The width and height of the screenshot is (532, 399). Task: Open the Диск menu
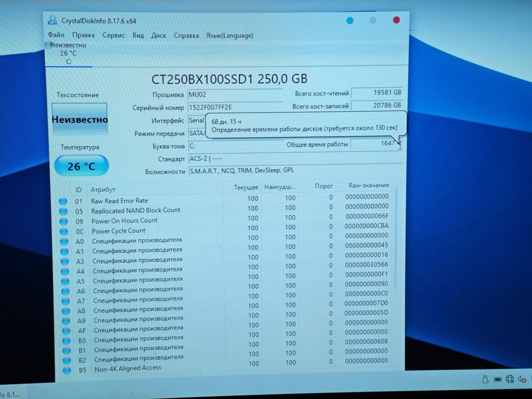click(159, 35)
